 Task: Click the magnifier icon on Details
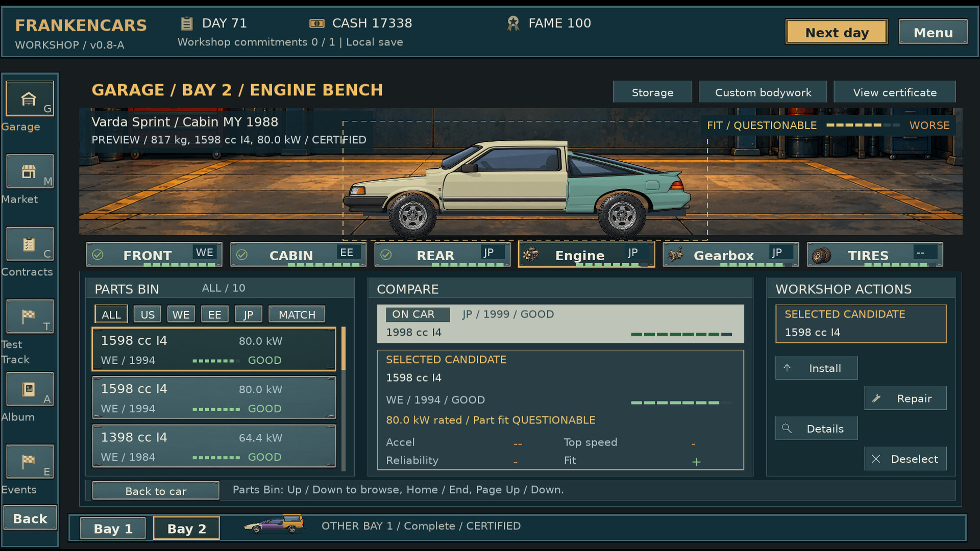click(x=787, y=429)
